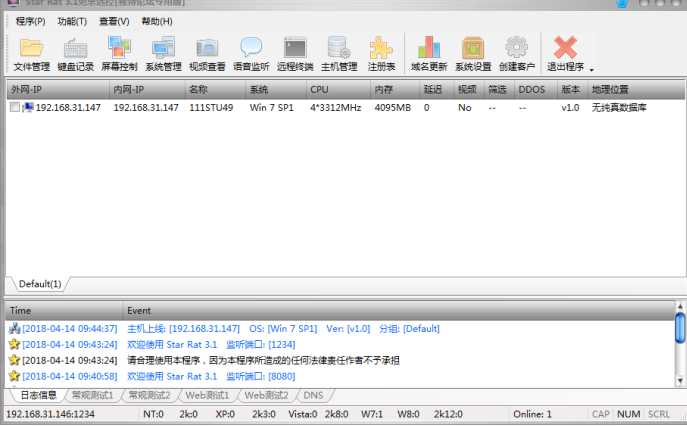Click the red X 退出程序 icon
This screenshot has height=426, width=687.
(x=565, y=47)
